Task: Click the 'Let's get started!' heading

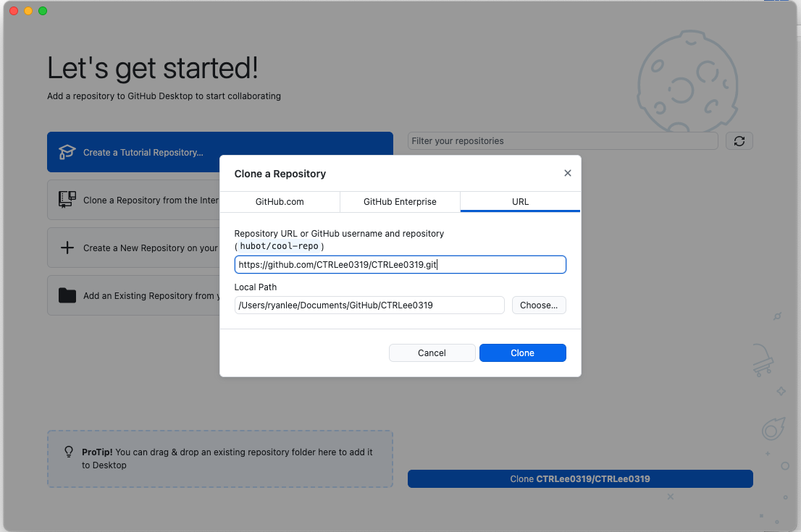Action: (x=153, y=68)
